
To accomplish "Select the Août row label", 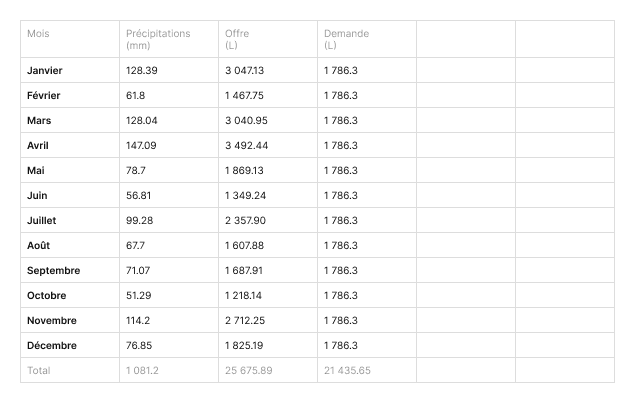I will click(40, 246).
